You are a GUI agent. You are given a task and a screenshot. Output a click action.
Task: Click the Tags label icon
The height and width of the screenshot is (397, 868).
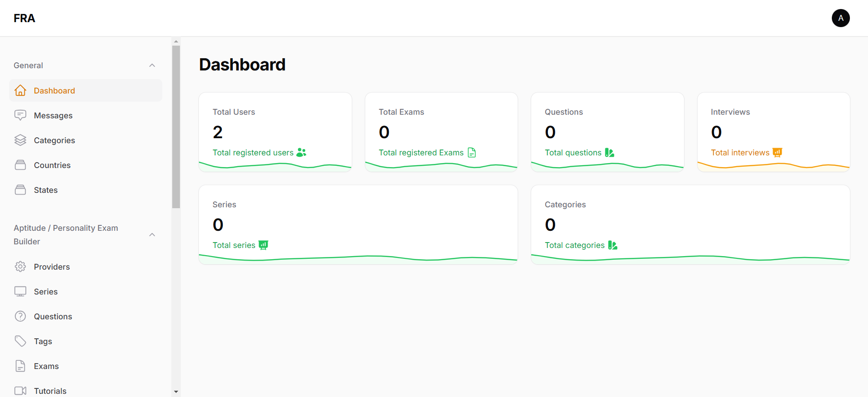coord(20,341)
